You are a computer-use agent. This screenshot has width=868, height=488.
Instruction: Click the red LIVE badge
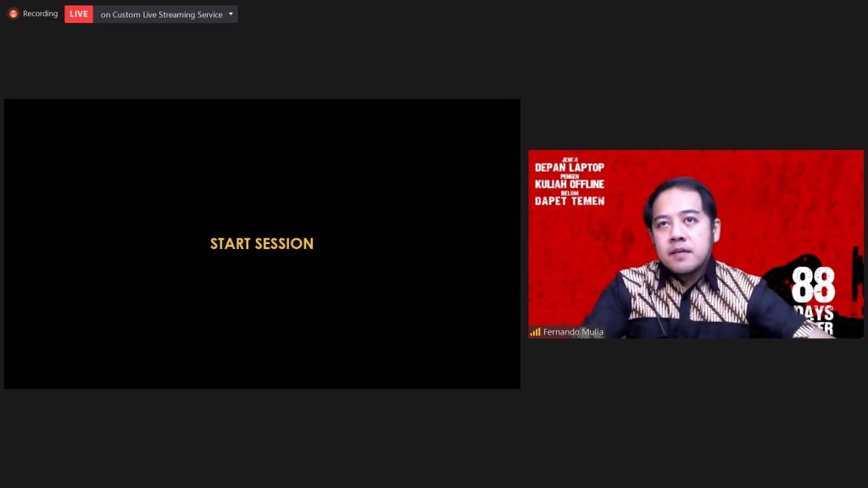coord(79,14)
